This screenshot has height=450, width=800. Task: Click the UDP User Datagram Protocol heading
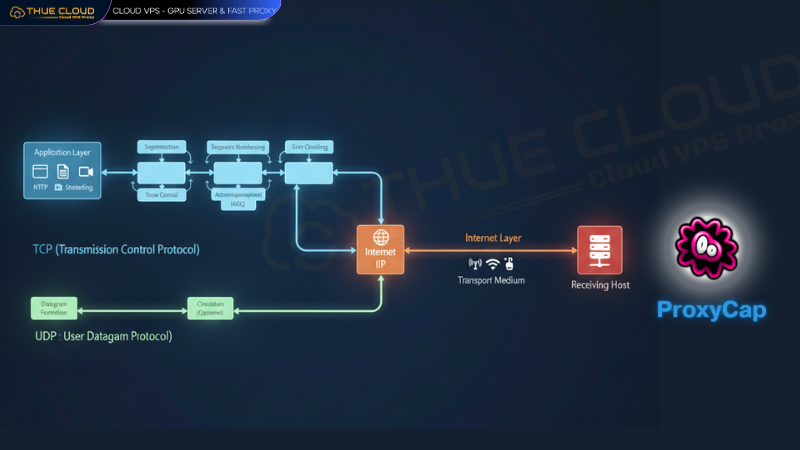[x=97, y=337]
